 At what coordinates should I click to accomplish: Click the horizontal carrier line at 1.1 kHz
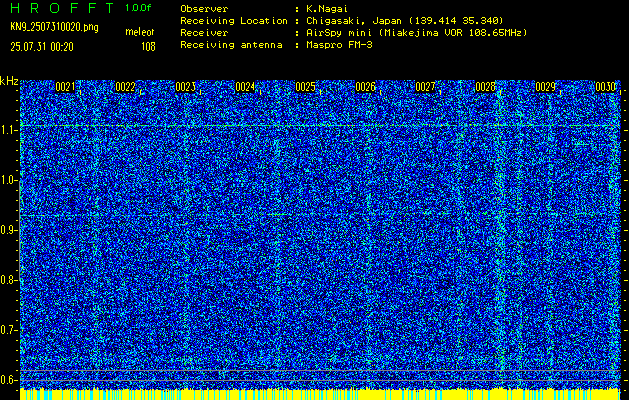[319, 126]
